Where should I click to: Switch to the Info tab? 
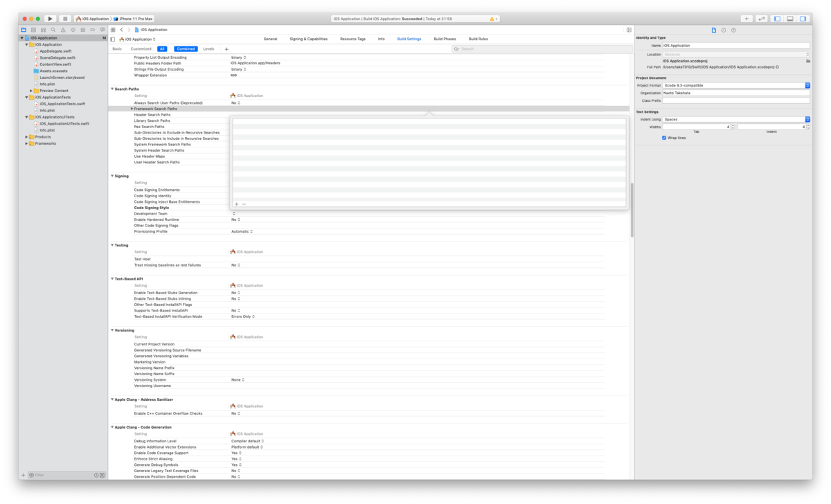[381, 39]
